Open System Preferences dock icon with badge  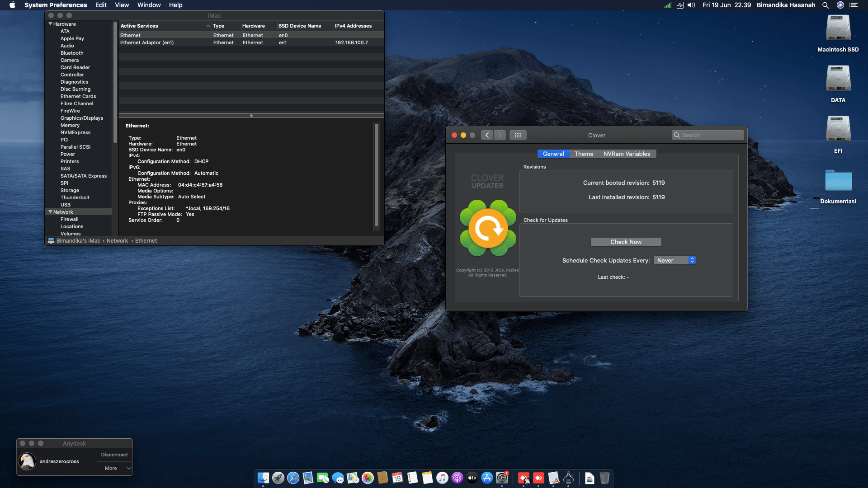pyautogui.click(x=502, y=478)
